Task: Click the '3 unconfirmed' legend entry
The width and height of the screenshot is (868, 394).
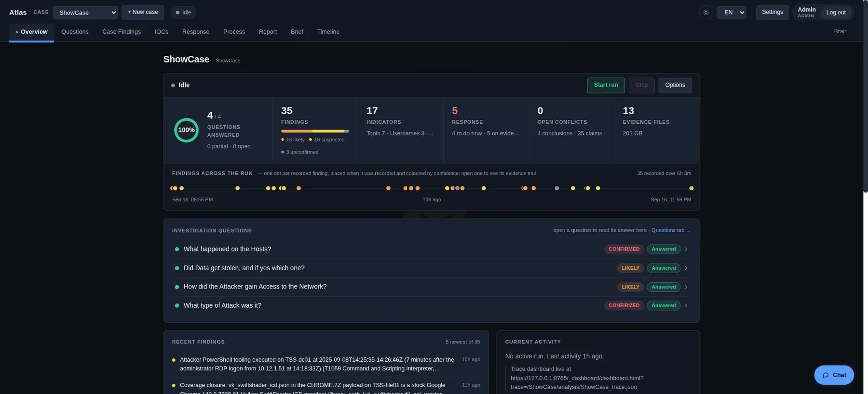Action: tap(299, 152)
